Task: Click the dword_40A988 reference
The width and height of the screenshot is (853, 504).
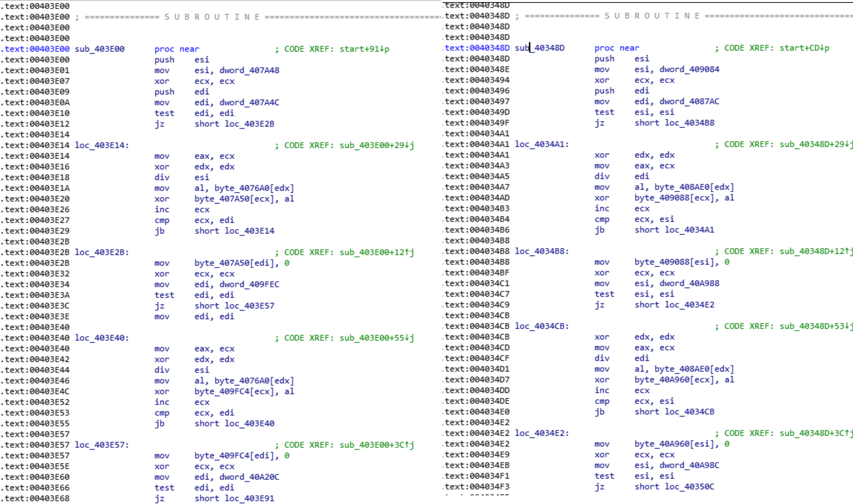Action: tap(689, 283)
